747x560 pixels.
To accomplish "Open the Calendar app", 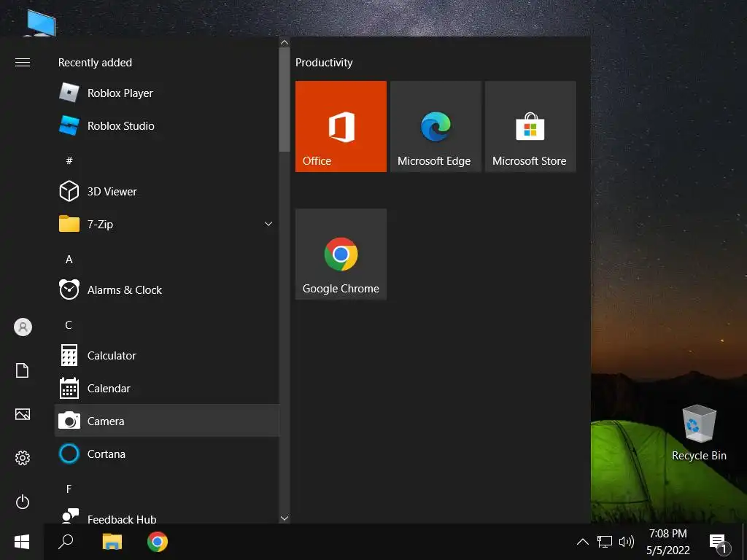I will click(167, 388).
